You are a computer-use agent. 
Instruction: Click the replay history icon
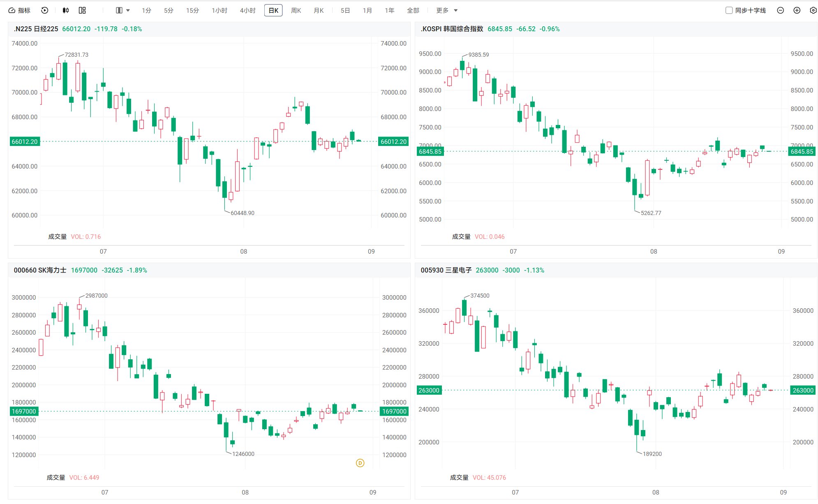[x=45, y=10]
